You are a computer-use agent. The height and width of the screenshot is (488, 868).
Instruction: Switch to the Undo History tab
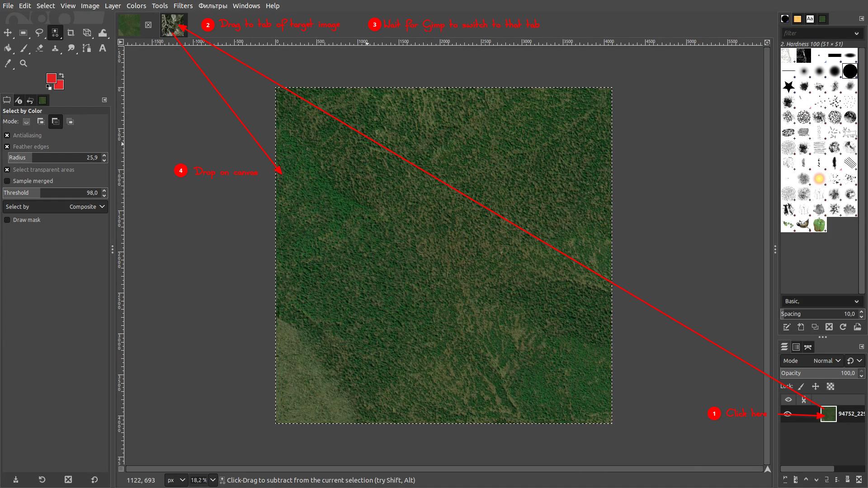tap(30, 100)
